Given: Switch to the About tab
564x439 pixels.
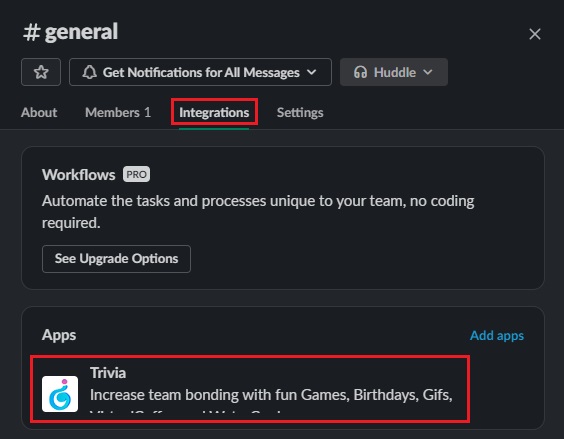Looking at the screenshot, I should pyautogui.click(x=39, y=113).
